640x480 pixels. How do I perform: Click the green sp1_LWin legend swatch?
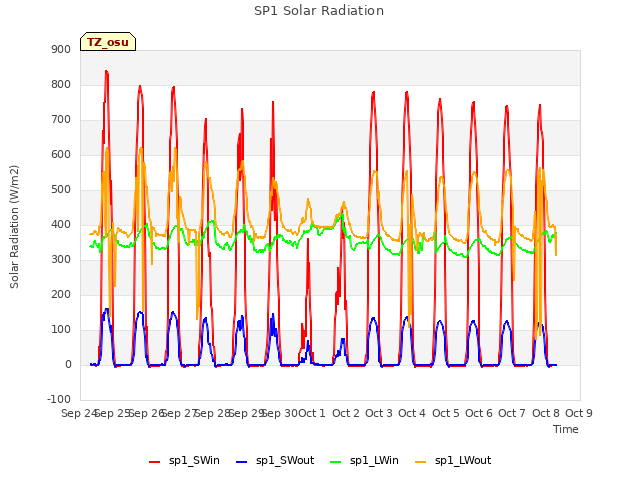[x=335, y=462]
